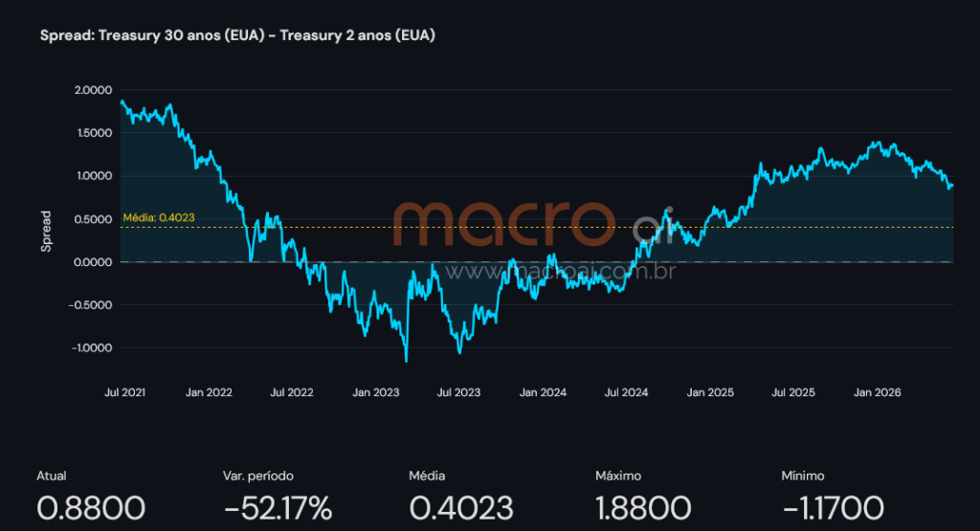
Task: Click the "Jan 2023" x-axis label
Action: [375, 392]
